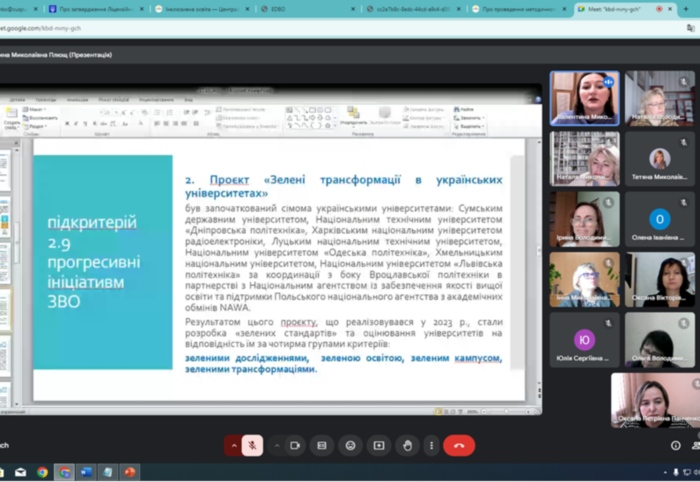Open the emoji reactions button
The width and height of the screenshot is (700, 482).
pyautogui.click(x=350, y=445)
